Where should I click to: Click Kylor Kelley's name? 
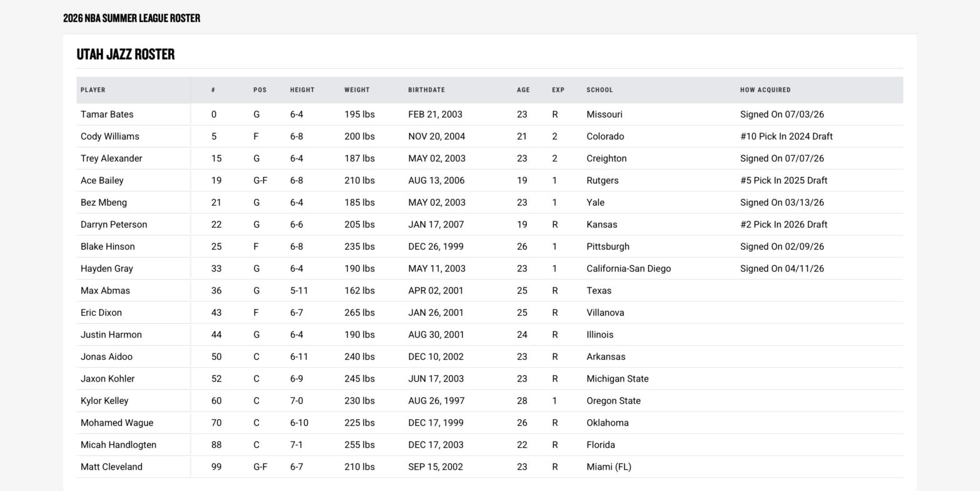(x=104, y=401)
